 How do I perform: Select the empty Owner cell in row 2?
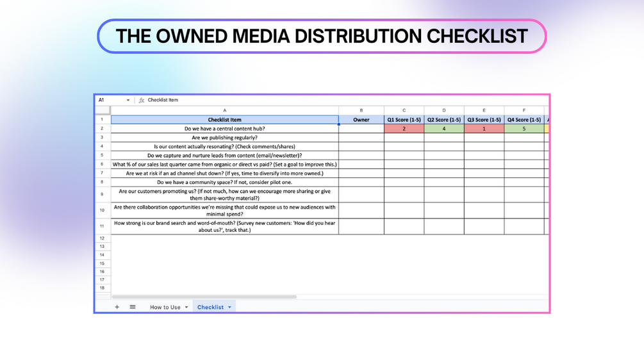[x=361, y=129]
